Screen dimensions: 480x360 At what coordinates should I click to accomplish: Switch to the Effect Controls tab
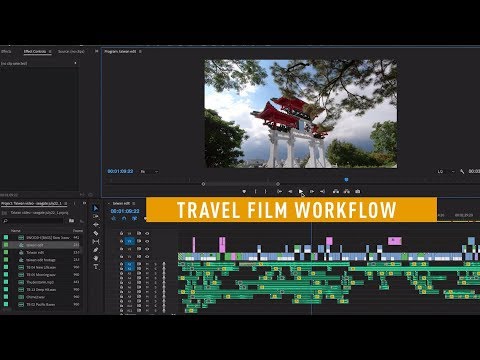(35, 51)
